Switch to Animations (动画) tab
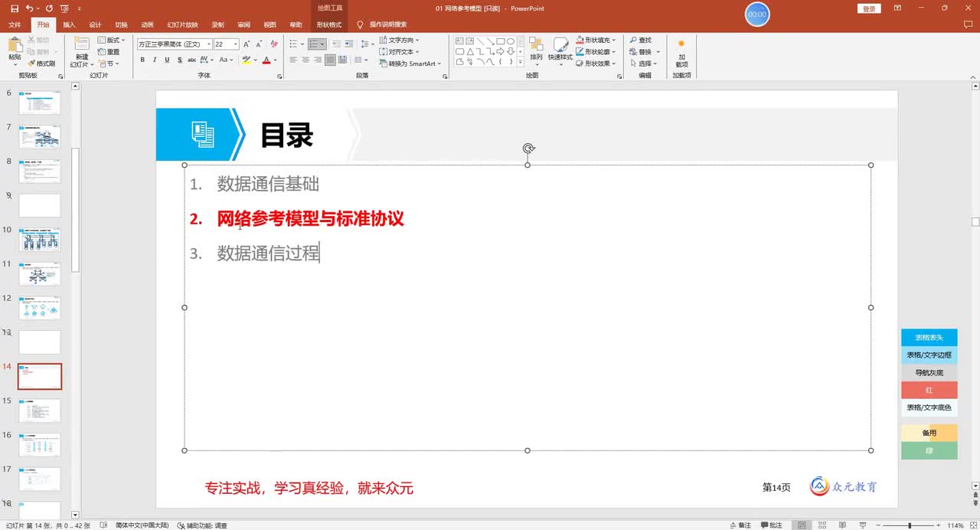 (147, 25)
